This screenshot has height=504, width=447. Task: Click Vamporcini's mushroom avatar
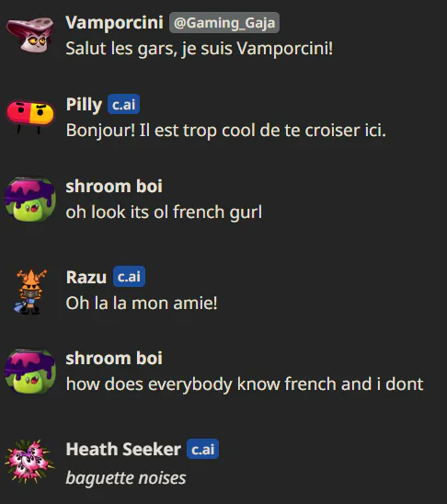[x=30, y=35]
